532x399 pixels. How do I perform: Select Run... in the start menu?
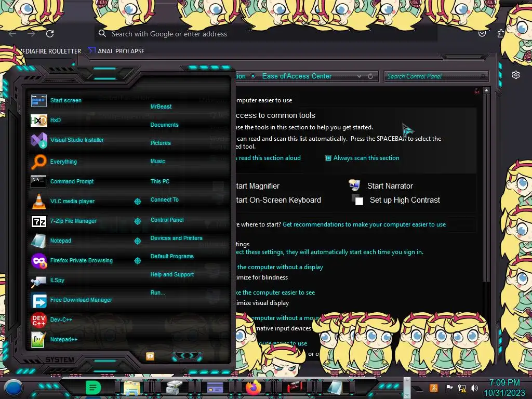tap(157, 292)
